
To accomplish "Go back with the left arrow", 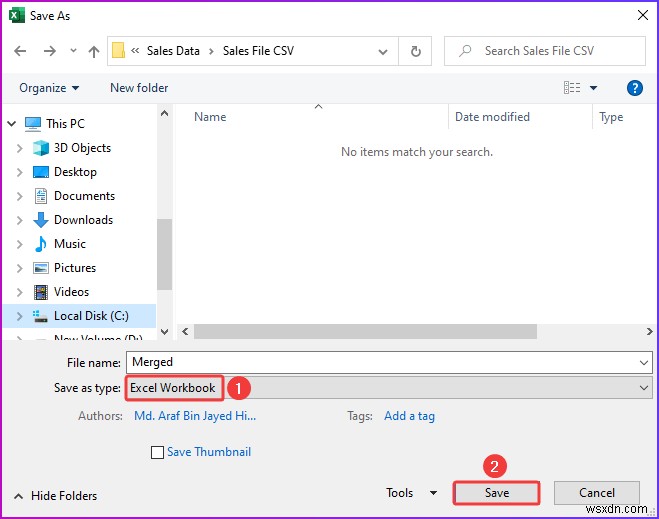I will tap(20, 51).
